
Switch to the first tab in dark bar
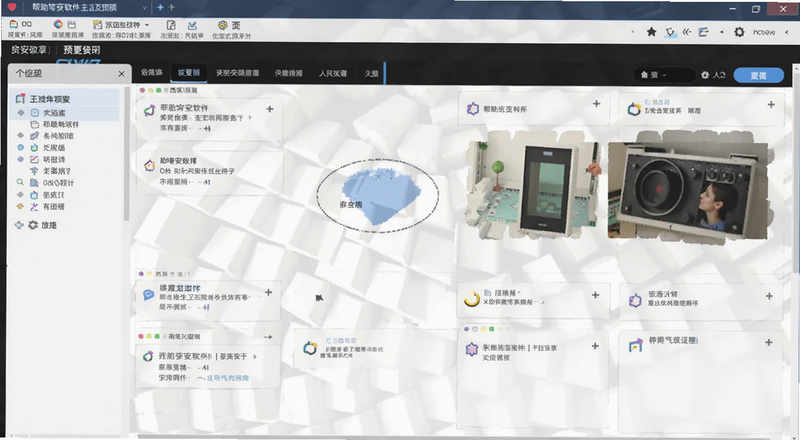pos(152,73)
